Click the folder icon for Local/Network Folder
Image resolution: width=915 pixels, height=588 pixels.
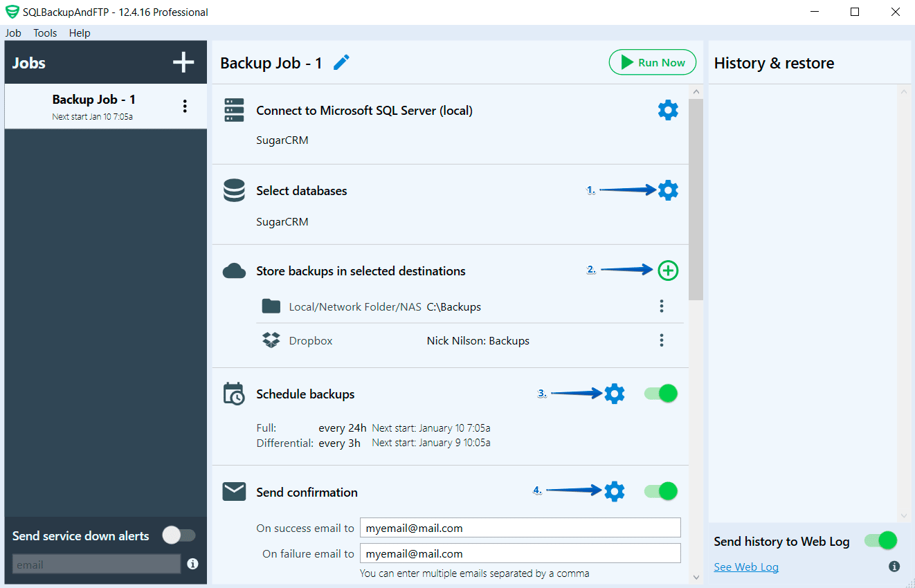[x=271, y=306]
